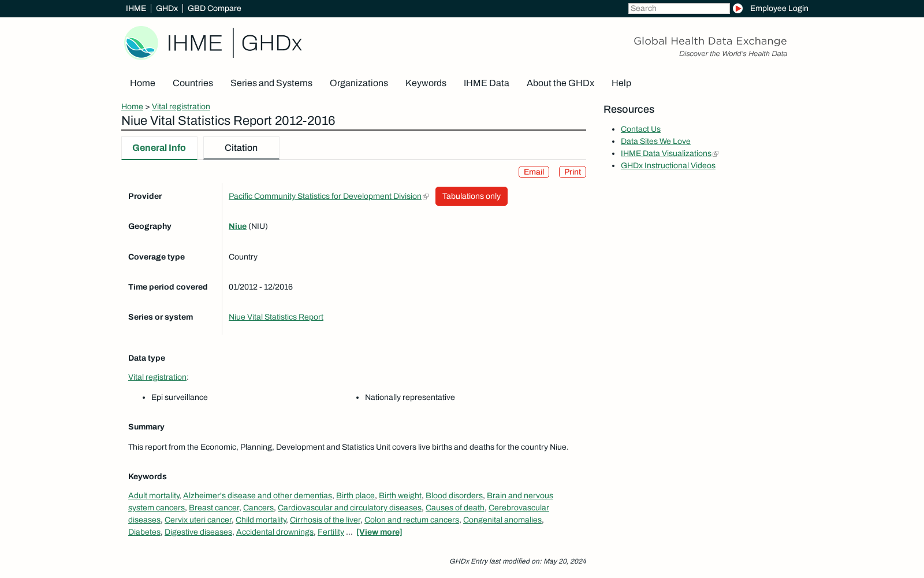The image size is (924, 578).
Task: Click the Epi surveillance list item
Action: click(x=180, y=397)
